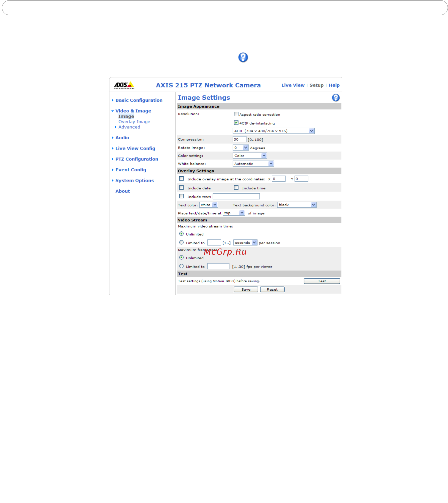
Task: Open the Rotate image degrees dropdown
Action: tap(241, 148)
